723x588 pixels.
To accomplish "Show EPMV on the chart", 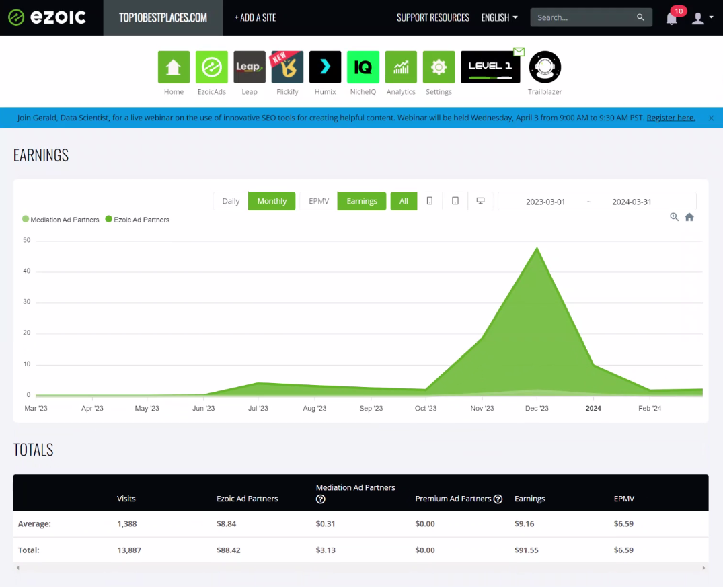I will click(x=319, y=201).
